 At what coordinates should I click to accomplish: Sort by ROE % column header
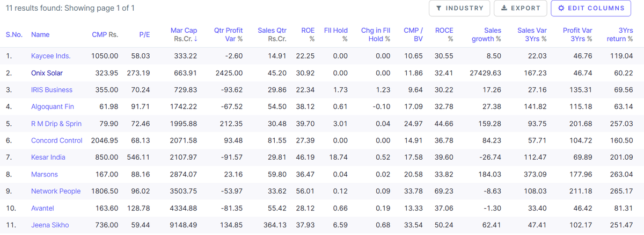(x=307, y=34)
